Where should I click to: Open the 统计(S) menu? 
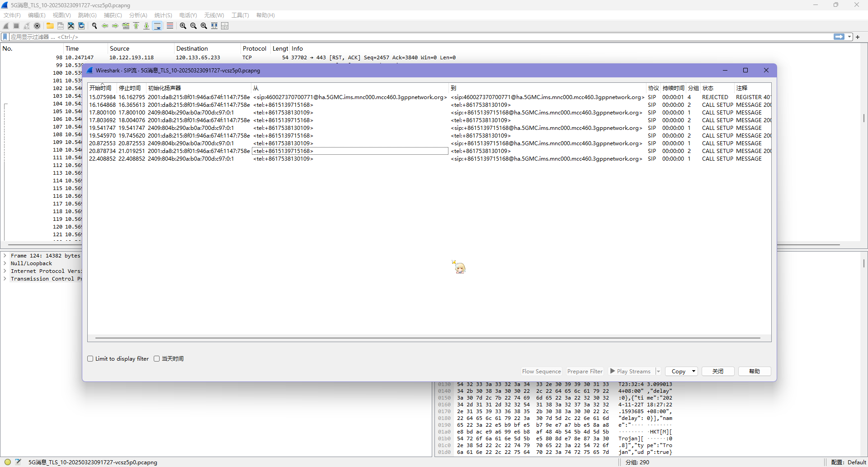163,15
